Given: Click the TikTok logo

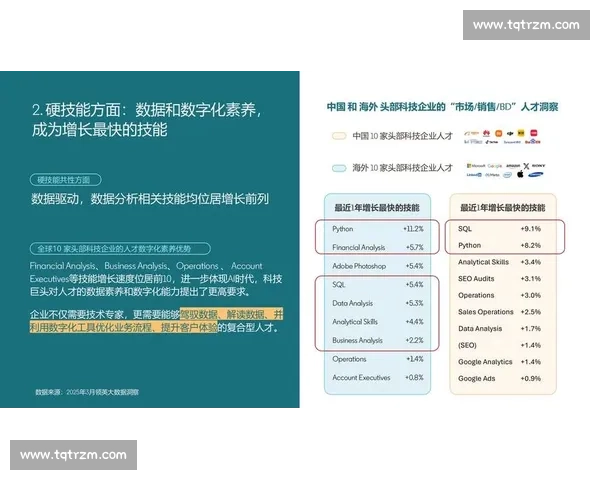Looking at the screenshot, I should click(x=492, y=142).
